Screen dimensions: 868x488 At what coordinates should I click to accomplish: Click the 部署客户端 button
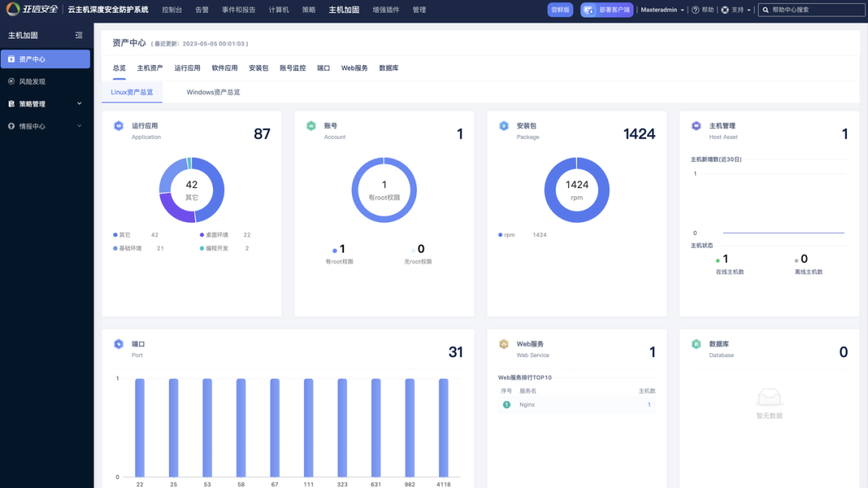click(x=607, y=10)
